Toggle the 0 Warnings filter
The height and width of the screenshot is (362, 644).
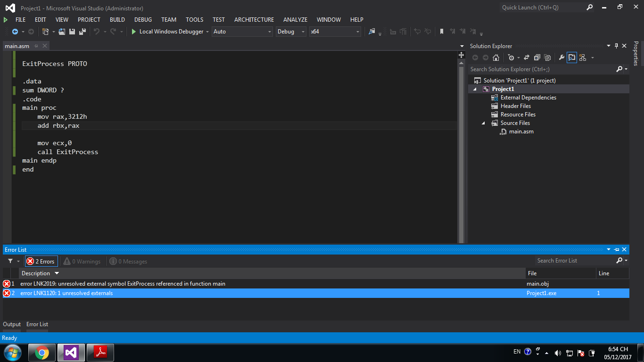pyautogui.click(x=82, y=262)
